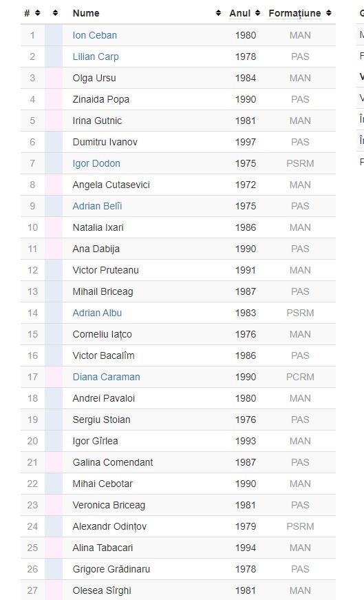Select the Zinaida Popa table row
The image size is (364, 600).
click(178, 99)
